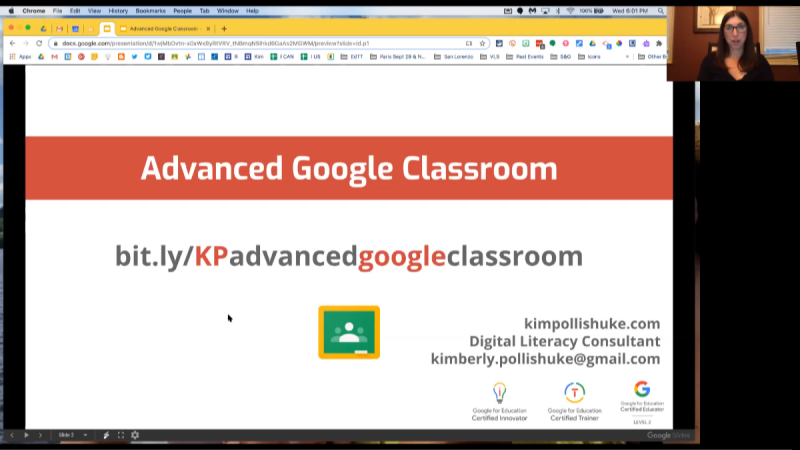Open the Twitter bookmark icon
The width and height of the screenshot is (800, 450).
point(135,57)
